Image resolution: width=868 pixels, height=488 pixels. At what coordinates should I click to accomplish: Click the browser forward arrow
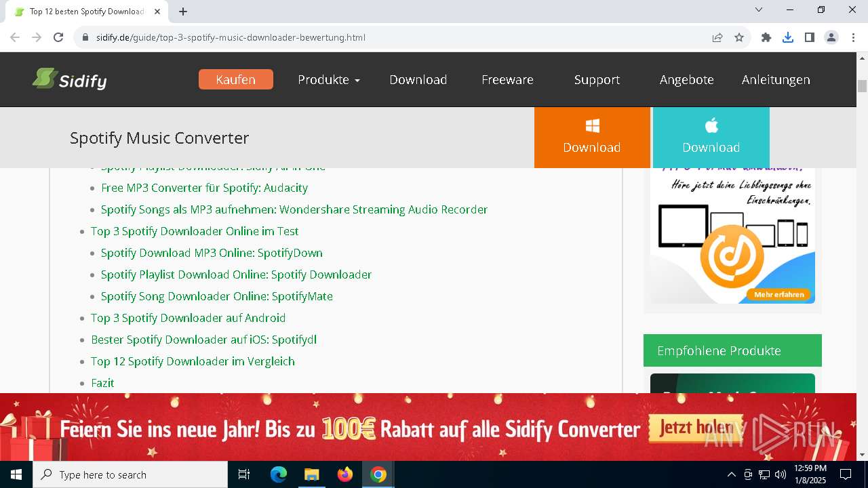pos(37,37)
